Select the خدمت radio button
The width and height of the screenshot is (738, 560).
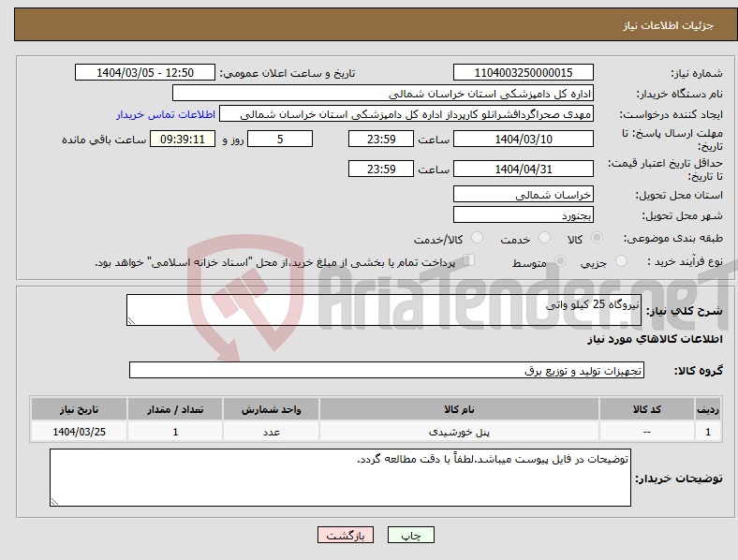(x=544, y=238)
